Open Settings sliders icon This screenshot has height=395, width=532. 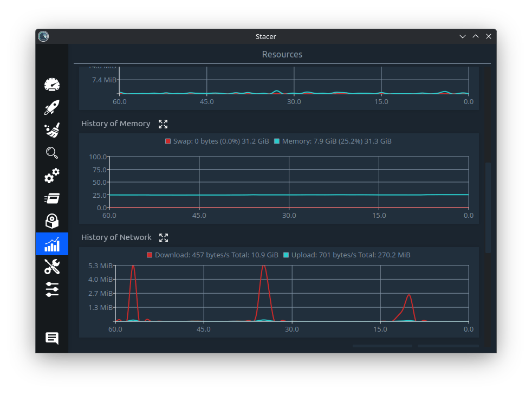click(x=52, y=289)
